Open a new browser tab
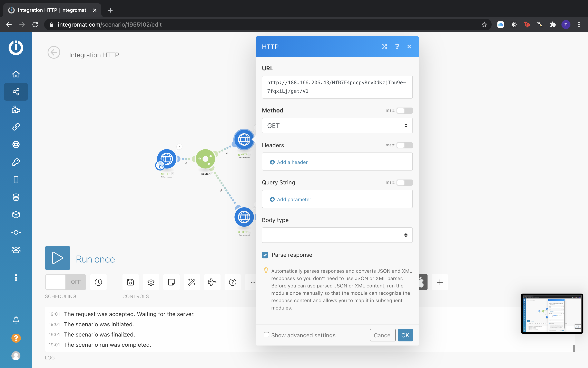 click(110, 10)
